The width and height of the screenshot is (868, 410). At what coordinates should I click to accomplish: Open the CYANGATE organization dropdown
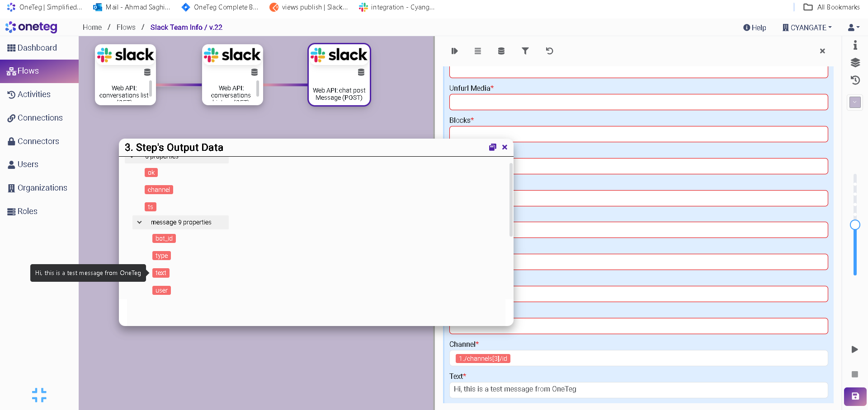coord(807,28)
